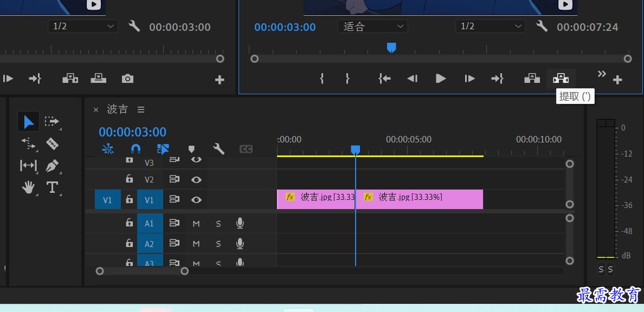
Task: Mute the A1 track
Action: point(196,223)
